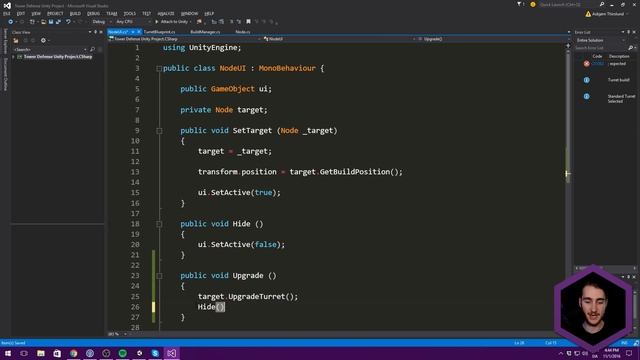This screenshot has height=360, width=640.
Task: Expand the Tower Defense Unity Project.CSharp tree node
Action: [x=13, y=57]
